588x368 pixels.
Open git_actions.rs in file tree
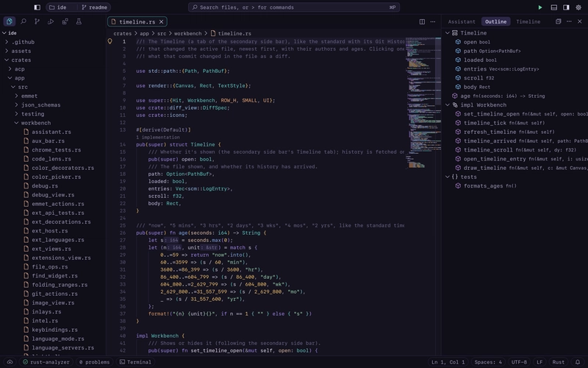tap(53, 294)
